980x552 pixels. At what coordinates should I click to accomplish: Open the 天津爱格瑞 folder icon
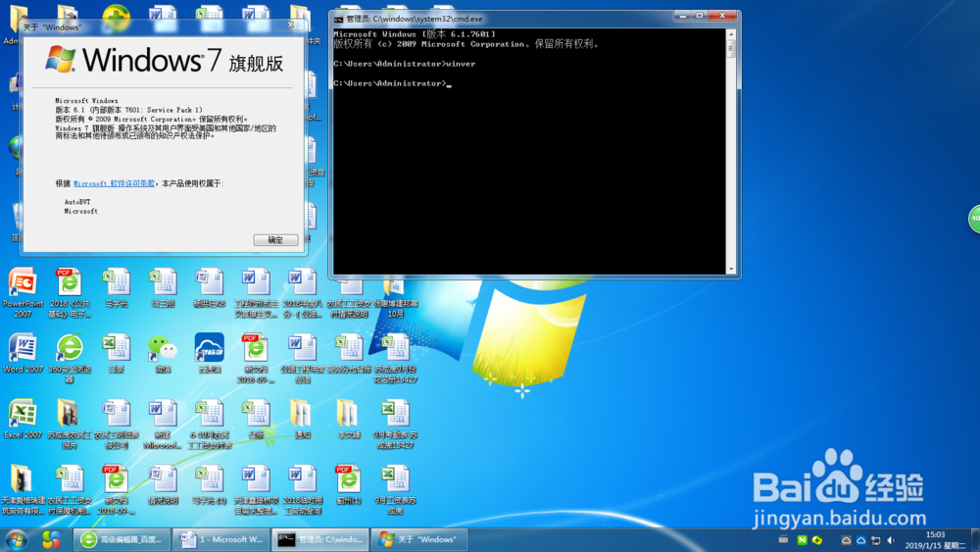23,489
